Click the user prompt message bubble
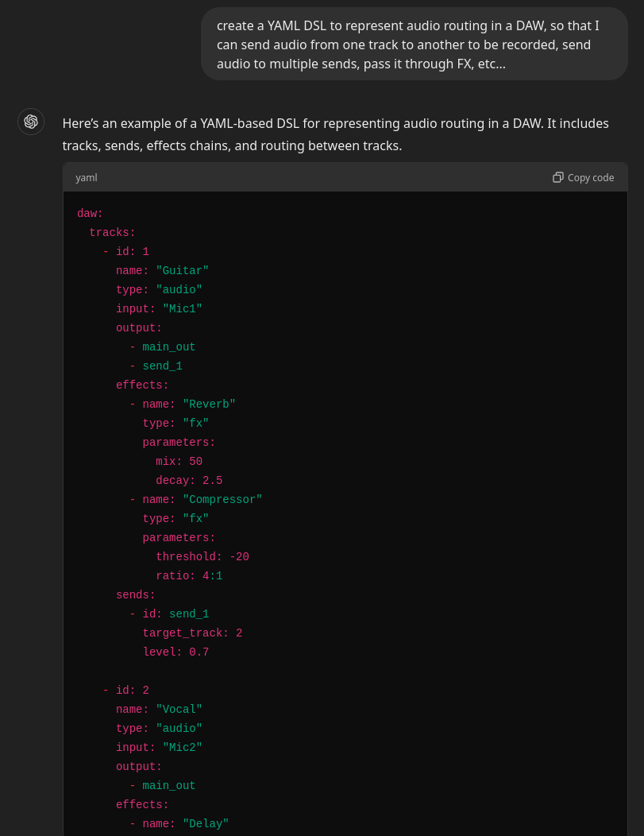The height and width of the screenshot is (836, 644). pyautogui.click(x=414, y=45)
